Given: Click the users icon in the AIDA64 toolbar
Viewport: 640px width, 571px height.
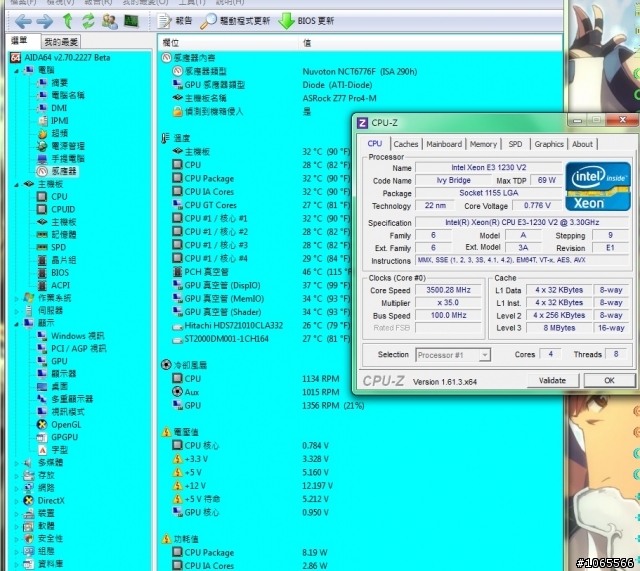Looking at the screenshot, I should [110, 21].
